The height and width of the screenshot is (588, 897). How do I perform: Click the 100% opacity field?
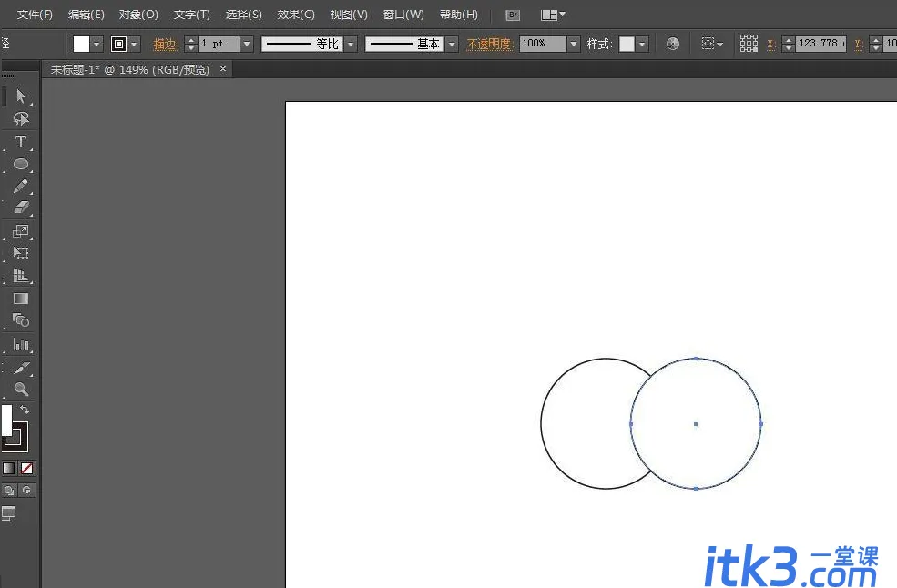[543, 44]
